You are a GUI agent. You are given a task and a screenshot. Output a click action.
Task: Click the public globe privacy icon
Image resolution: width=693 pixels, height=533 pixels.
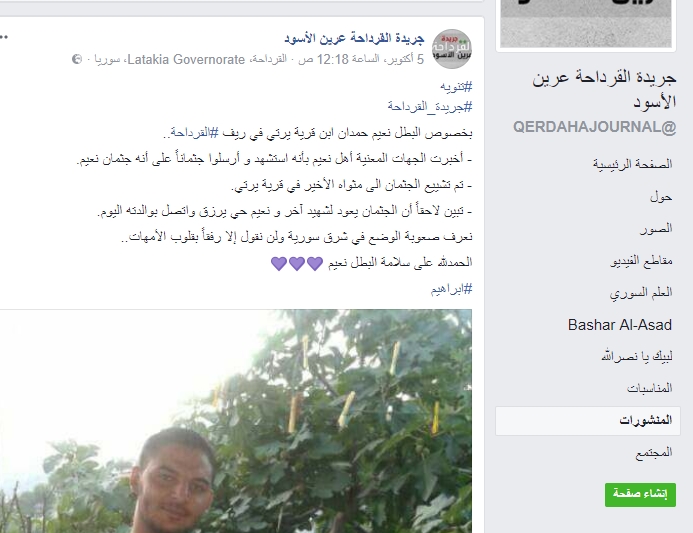[x=77, y=59]
